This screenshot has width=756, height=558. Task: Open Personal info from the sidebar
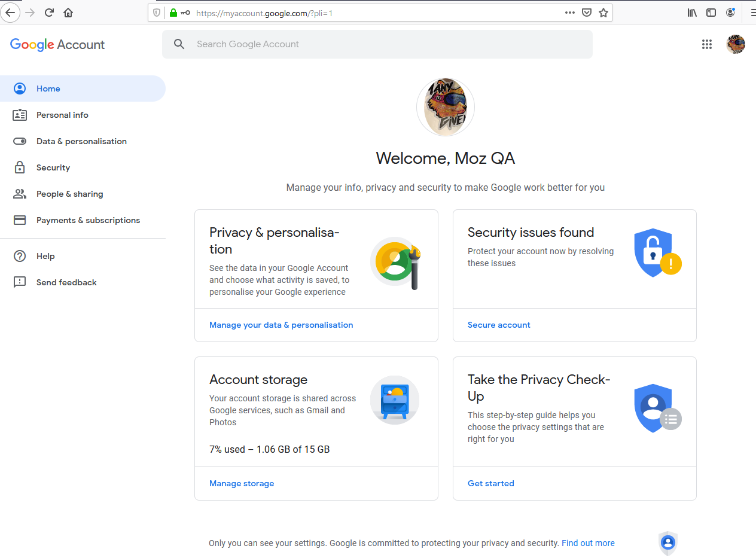[x=62, y=115]
